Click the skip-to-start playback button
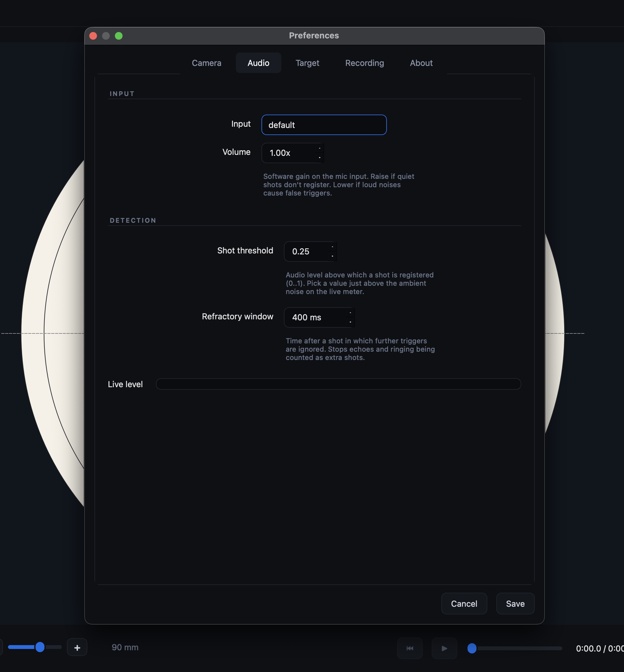The width and height of the screenshot is (624, 672). (410, 648)
